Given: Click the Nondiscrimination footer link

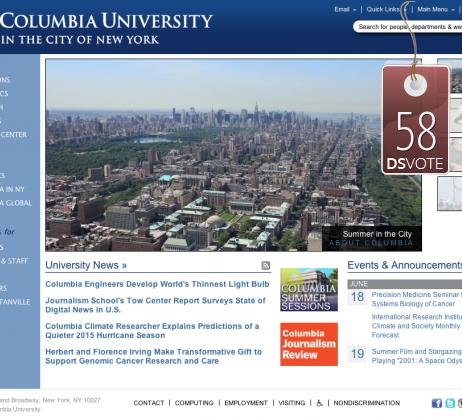Looking at the screenshot, I should pyautogui.click(x=367, y=403).
